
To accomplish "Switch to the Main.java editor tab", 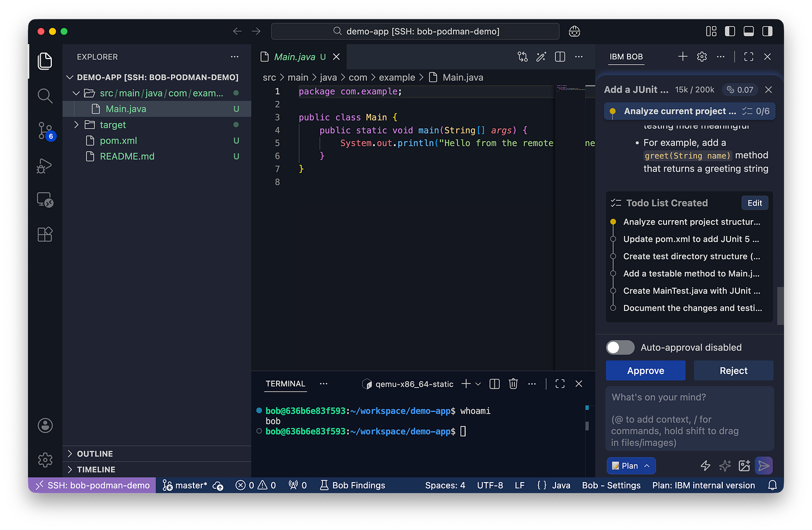I will click(299, 56).
